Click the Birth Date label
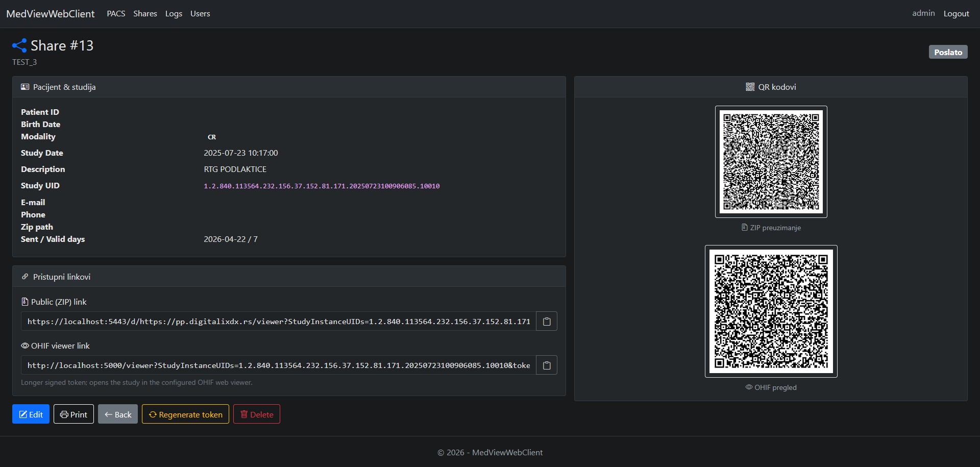 point(40,124)
